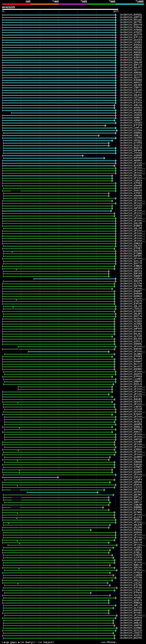Click hit label UniRef100_O24500
The image size is (146, 644).
coord(131,279)
